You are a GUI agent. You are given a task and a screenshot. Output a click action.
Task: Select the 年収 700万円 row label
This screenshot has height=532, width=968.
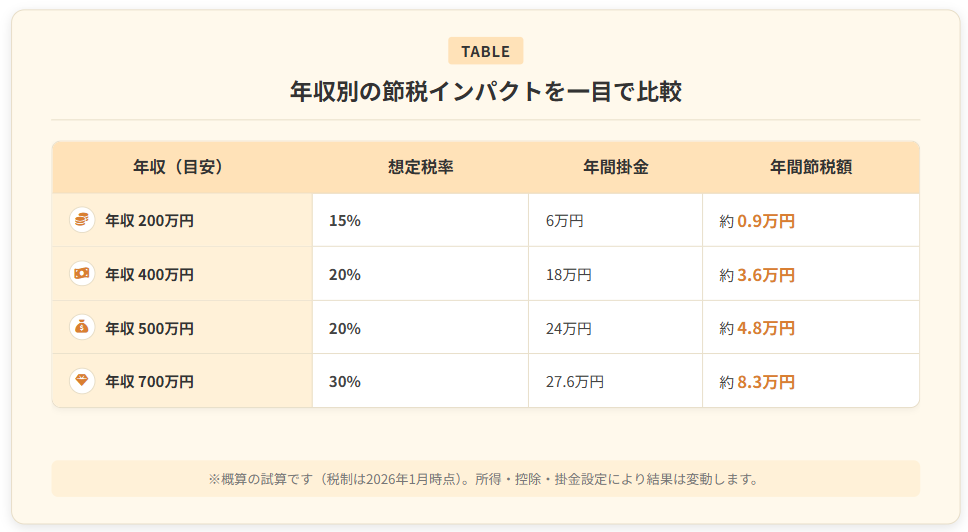[x=149, y=382]
